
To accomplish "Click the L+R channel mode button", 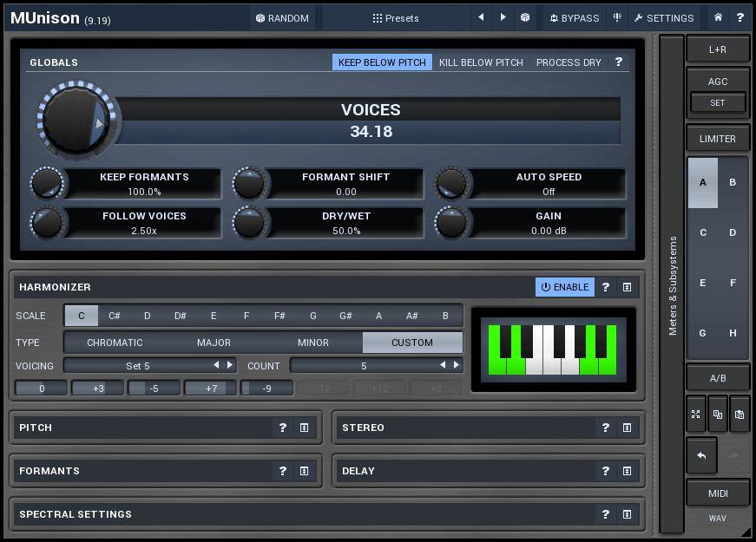I will [718, 49].
